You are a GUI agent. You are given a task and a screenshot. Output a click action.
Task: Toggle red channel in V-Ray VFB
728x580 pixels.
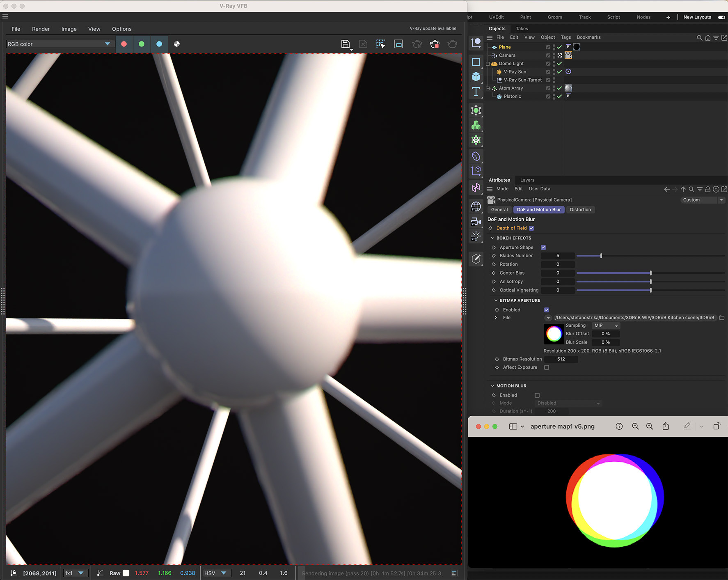pyautogui.click(x=124, y=44)
